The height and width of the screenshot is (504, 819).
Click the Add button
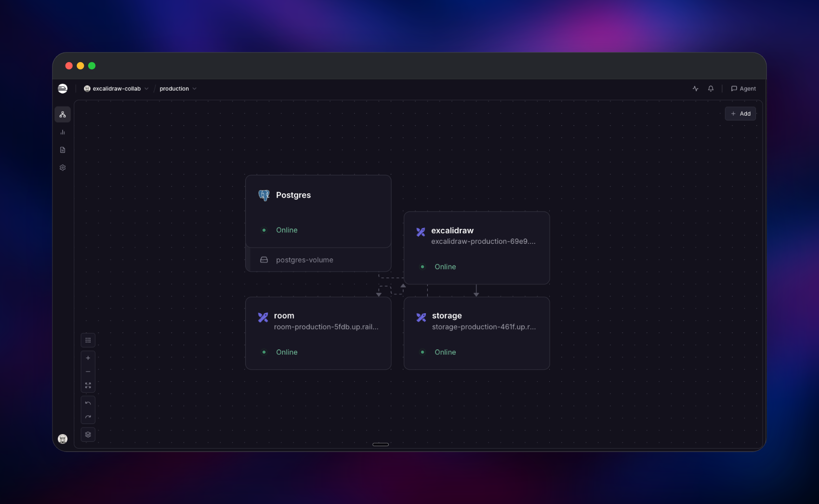(740, 114)
